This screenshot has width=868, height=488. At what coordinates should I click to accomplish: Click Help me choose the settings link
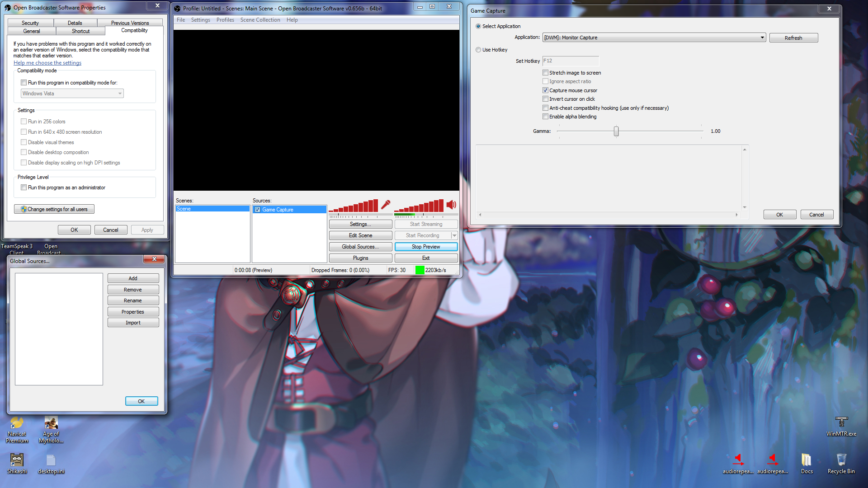click(47, 63)
